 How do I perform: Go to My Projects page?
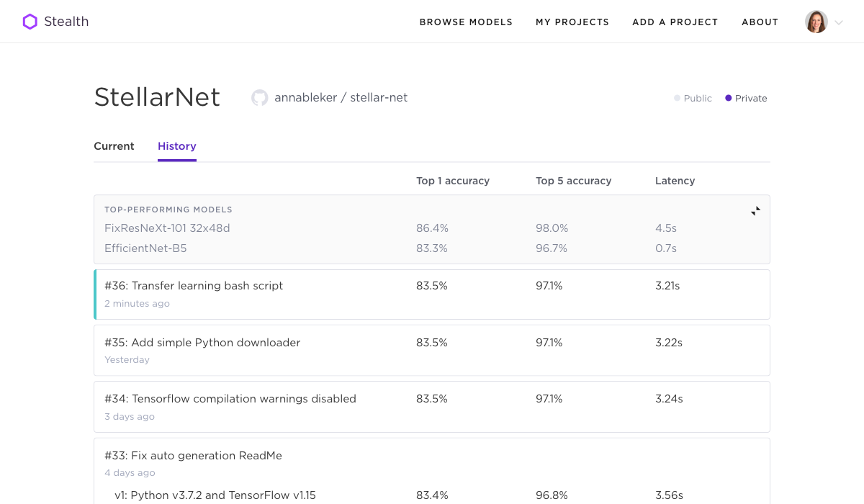coord(572,22)
